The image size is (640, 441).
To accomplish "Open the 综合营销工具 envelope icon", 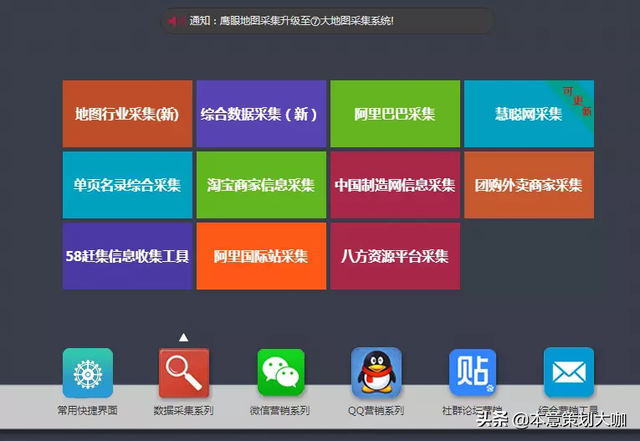I will pyautogui.click(x=569, y=372).
